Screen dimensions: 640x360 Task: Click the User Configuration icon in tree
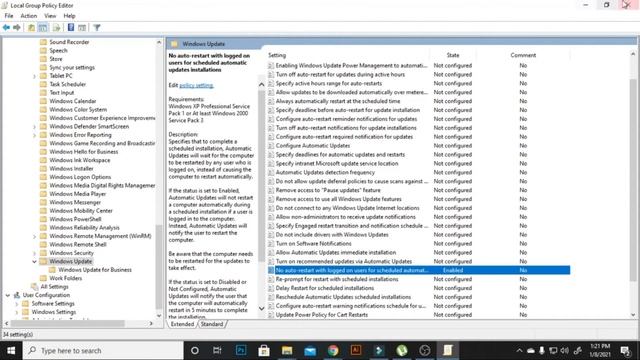pyautogui.click(x=17, y=295)
